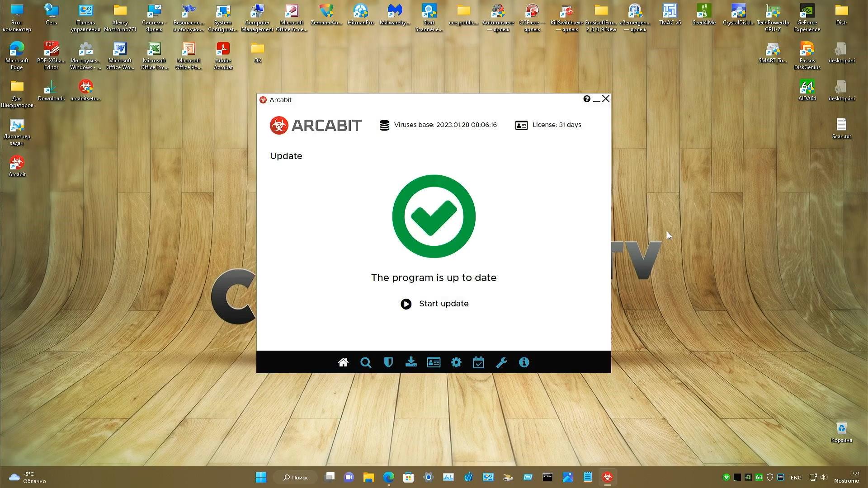
Task: Click the ARCABIT logo
Action: pyautogui.click(x=316, y=125)
